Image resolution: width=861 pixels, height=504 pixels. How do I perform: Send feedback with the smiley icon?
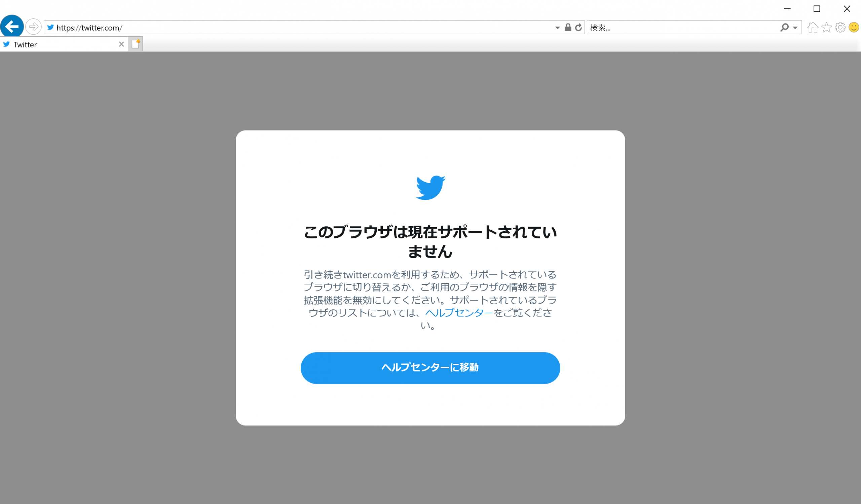point(854,27)
